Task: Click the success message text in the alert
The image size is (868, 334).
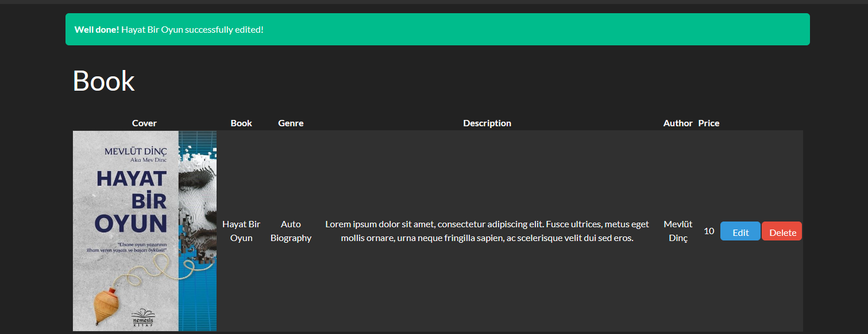Action: point(191,29)
